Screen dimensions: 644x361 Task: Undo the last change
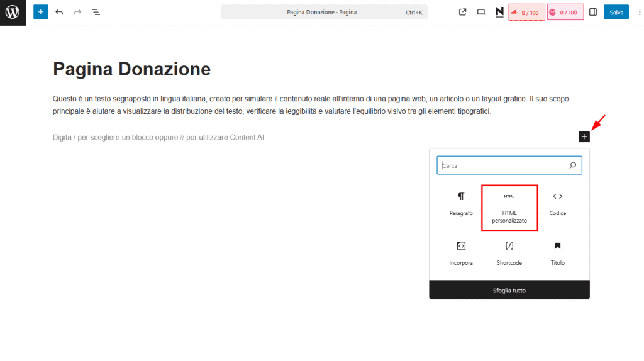(59, 13)
